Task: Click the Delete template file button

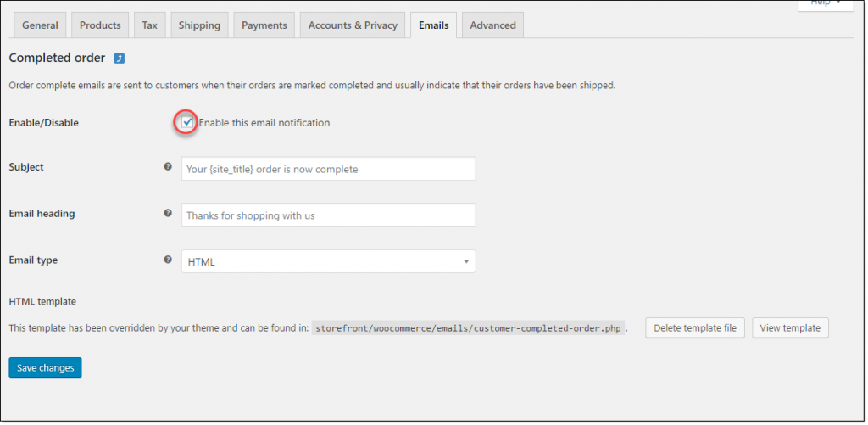Action: (x=695, y=328)
